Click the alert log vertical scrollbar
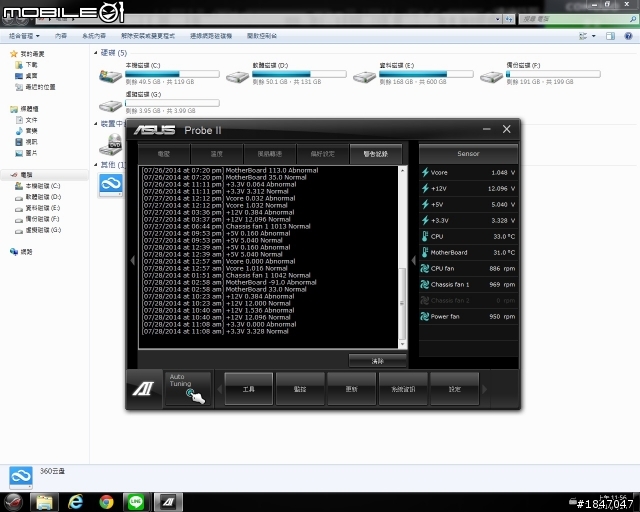The width and height of the screenshot is (640, 512). point(402,303)
